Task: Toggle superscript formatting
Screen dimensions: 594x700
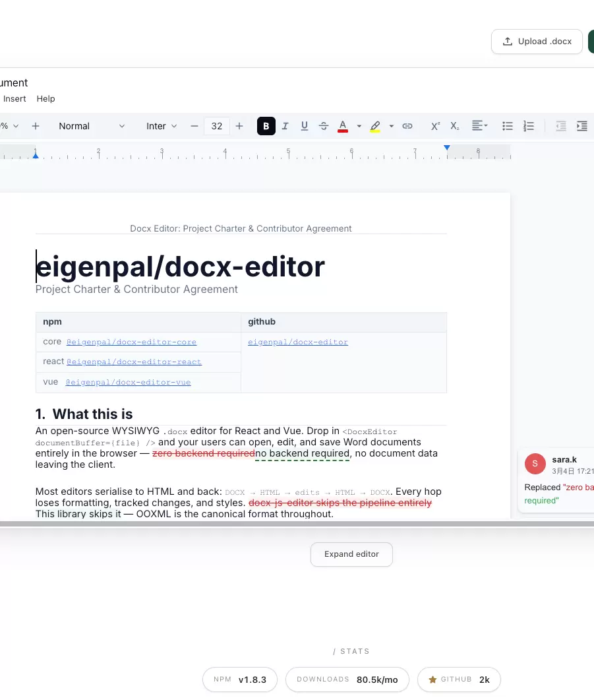Action: click(x=435, y=126)
